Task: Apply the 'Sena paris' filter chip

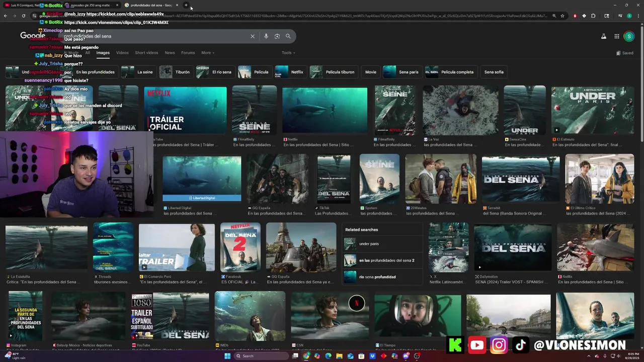Action: point(403,72)
